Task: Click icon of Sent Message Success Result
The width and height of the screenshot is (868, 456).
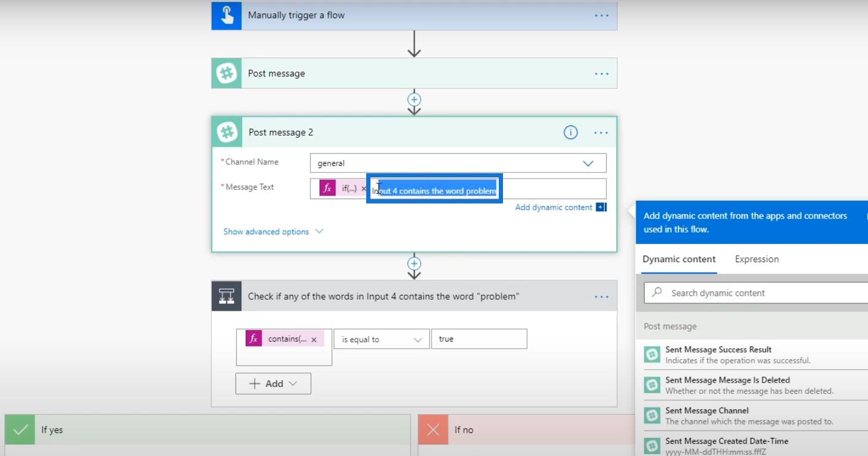Action: [x=652, y=355]
